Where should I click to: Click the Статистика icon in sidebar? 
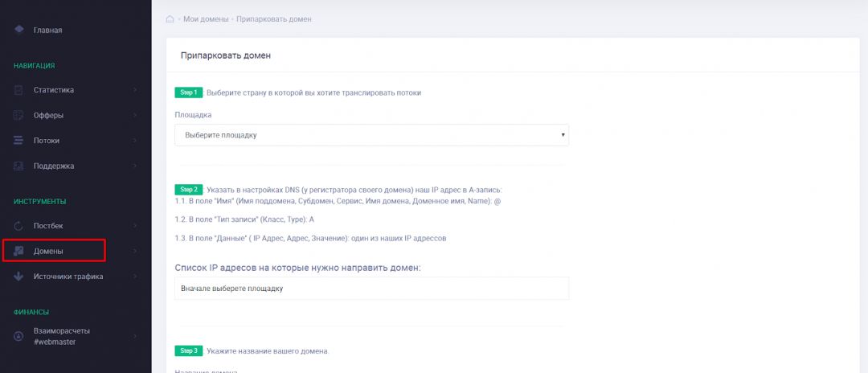tap(18, 90)
